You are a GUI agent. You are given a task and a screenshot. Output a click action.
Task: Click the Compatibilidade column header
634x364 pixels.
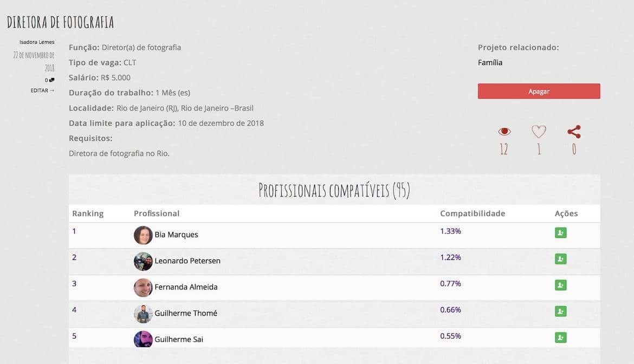(472, 213)
